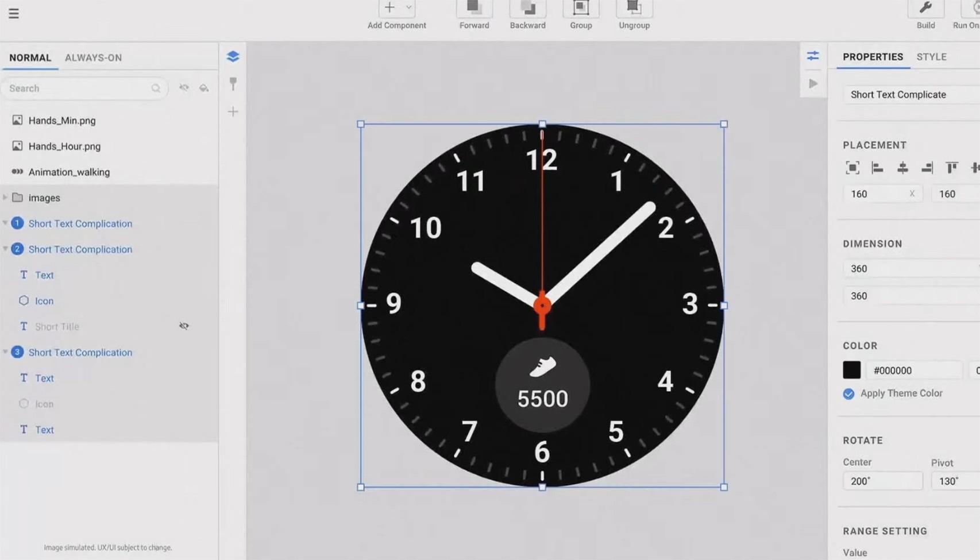Toggle the Apply Theme Color checkbox
Screen dimensions: 980x560
point(848,394)
